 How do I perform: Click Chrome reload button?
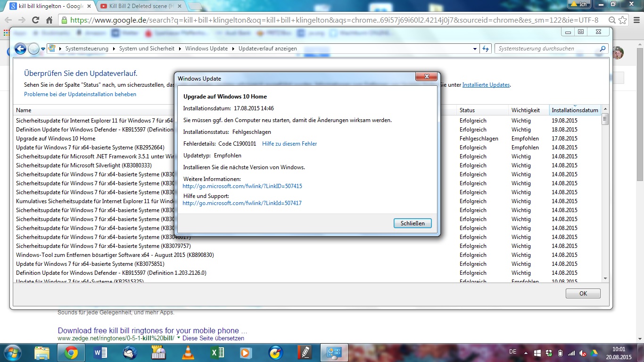[35, 20]
